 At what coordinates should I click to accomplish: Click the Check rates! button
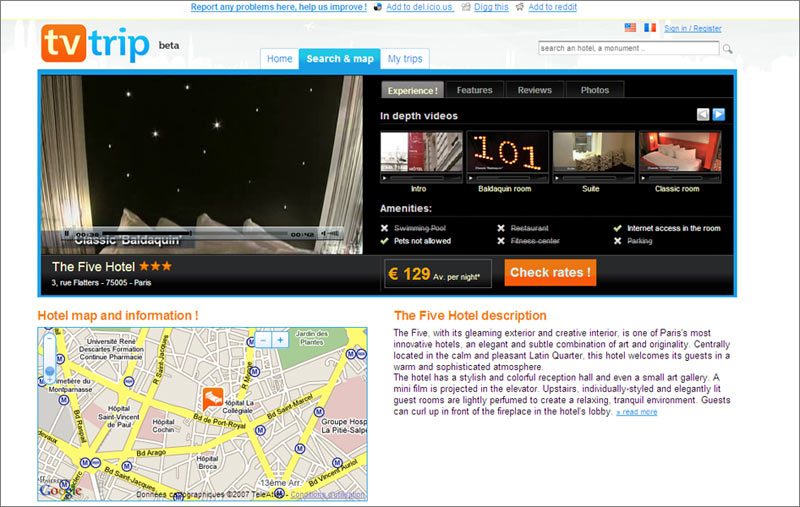coord(550,273)
